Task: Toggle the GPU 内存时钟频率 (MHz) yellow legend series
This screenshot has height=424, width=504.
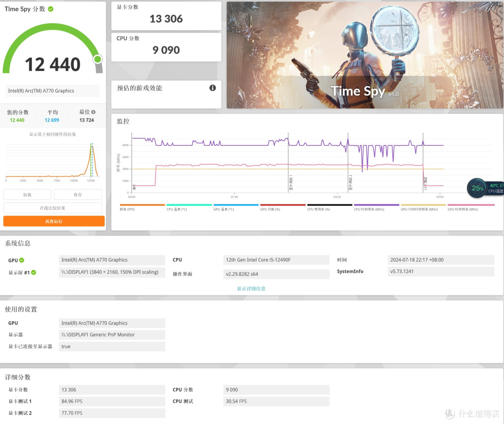Action: tap(423, 208)
